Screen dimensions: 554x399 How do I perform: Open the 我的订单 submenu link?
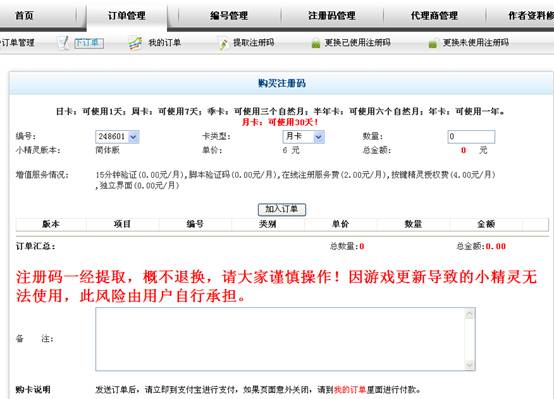coord(164,43)
